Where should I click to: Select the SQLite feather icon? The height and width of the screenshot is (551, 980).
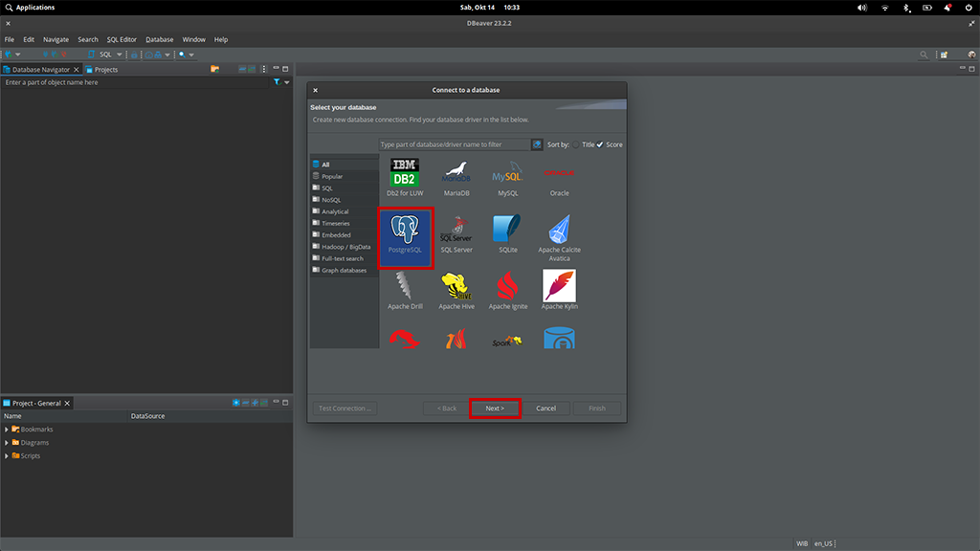507,231
